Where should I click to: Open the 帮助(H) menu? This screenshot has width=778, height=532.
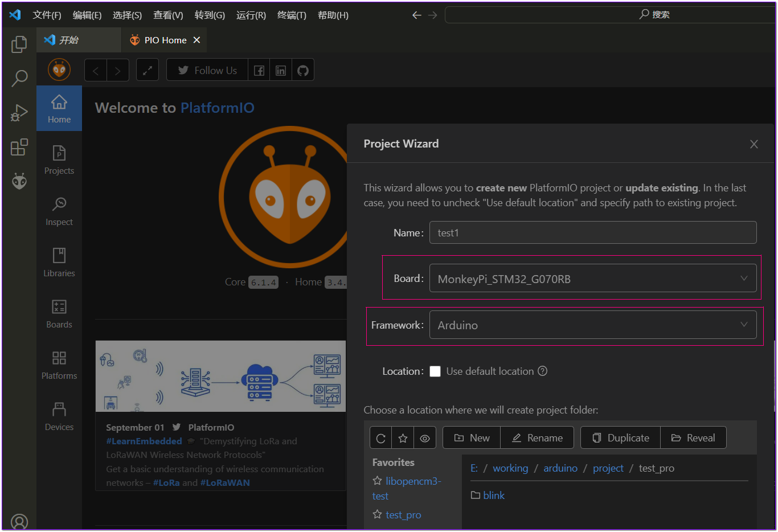point(333,15)
